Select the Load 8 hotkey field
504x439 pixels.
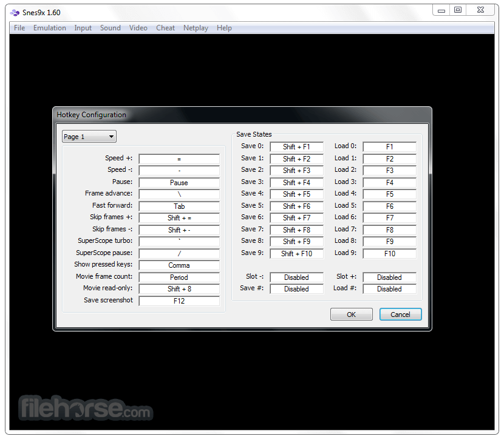coord(390,242)
